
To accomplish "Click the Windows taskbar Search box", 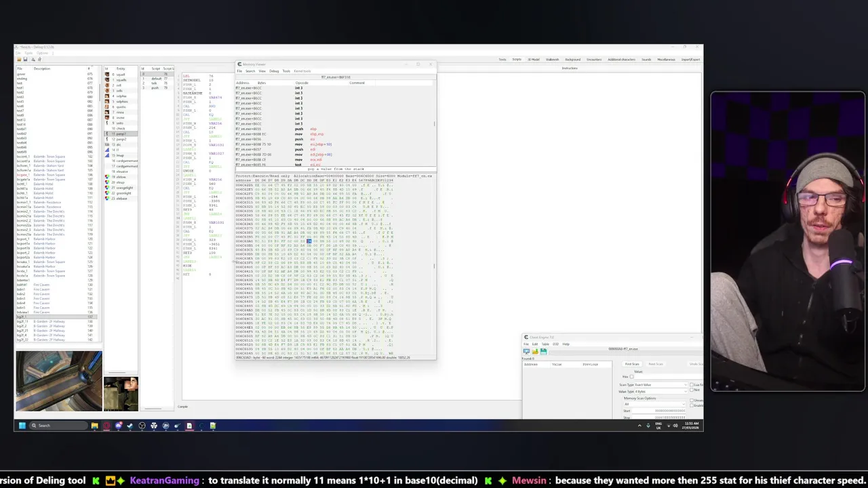I will click(59, 426).
